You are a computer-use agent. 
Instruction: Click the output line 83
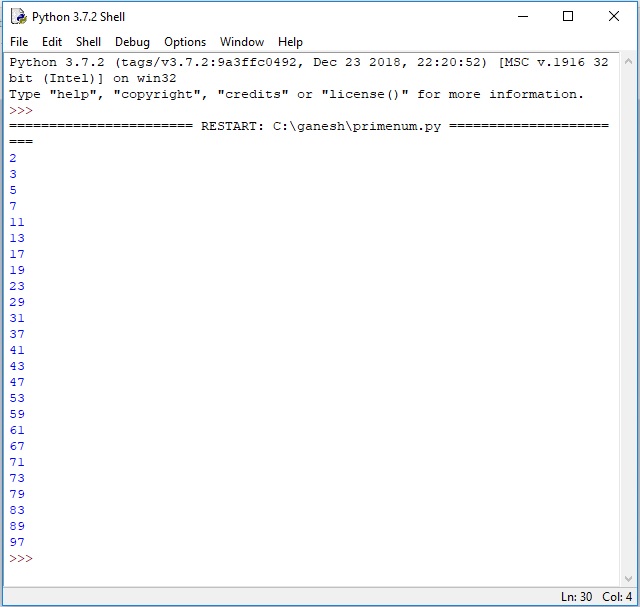(17, 510)
